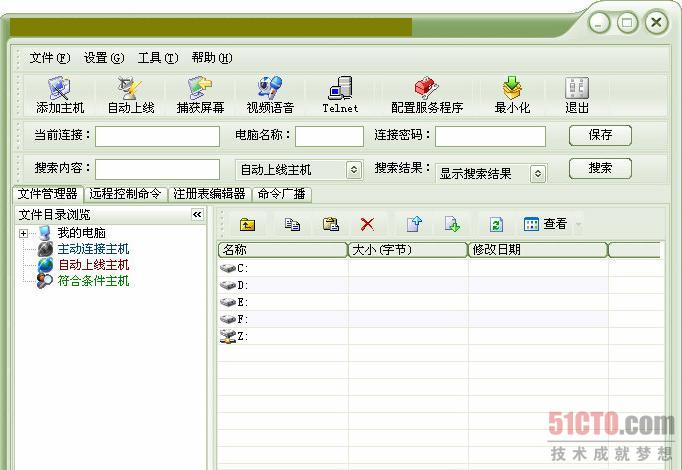The width and height of the screenshot is (682, 470).
Task: Open the 自动上线 auto-online tool
Action: point(130,95)
